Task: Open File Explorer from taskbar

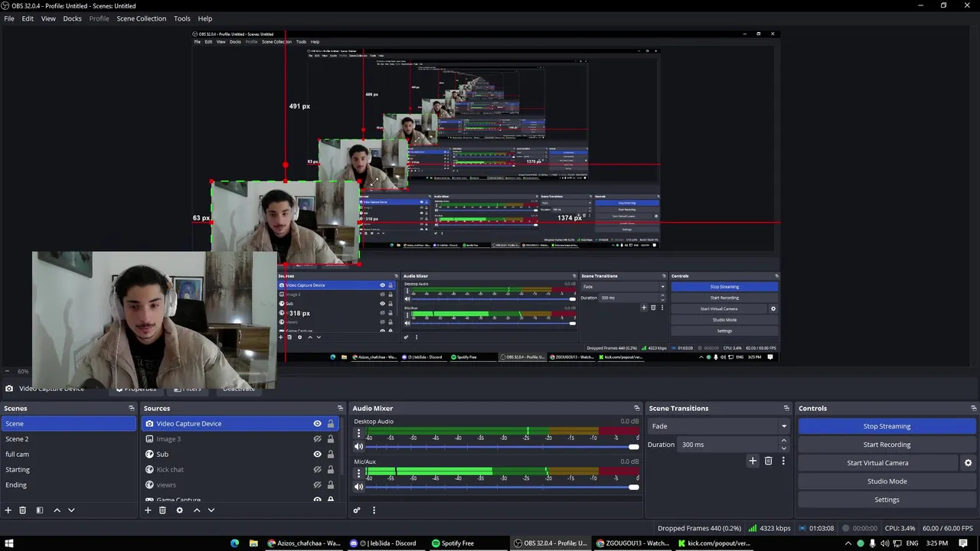Action: coord(253,543)
